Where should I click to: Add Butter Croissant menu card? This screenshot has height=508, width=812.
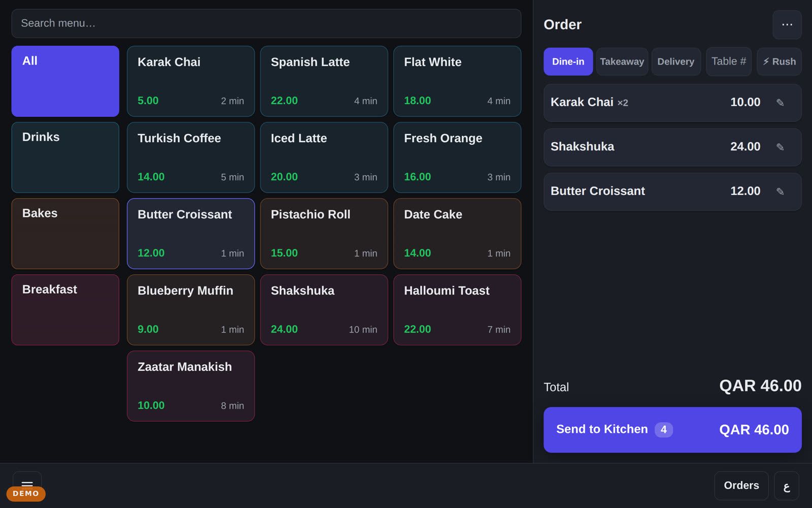click(191, 234)
